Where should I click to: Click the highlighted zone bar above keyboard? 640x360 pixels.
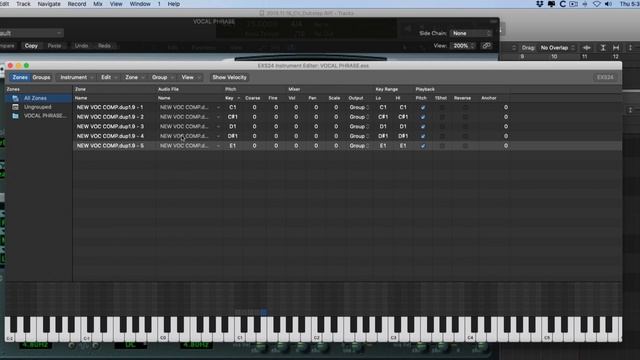coord(264,312)
